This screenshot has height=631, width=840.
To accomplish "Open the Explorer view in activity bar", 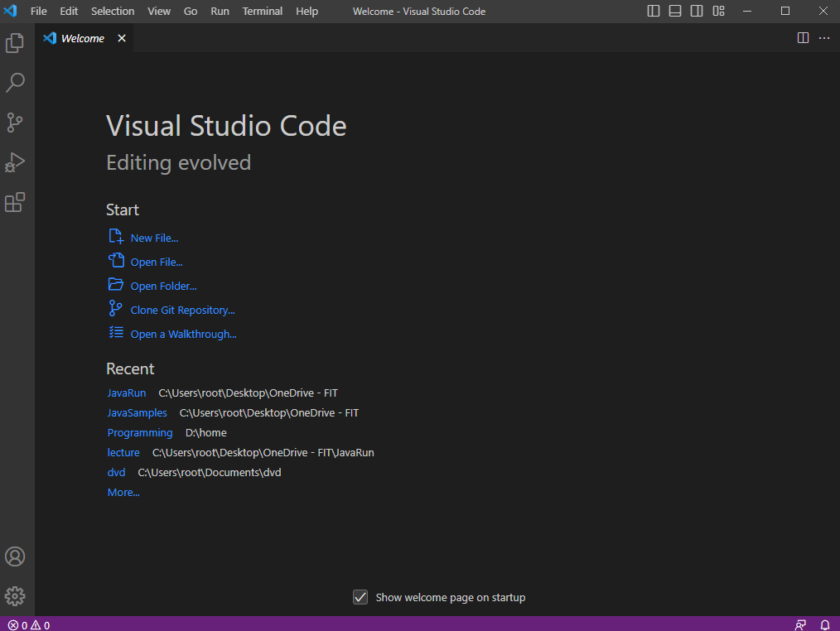I will click(15, 43).
